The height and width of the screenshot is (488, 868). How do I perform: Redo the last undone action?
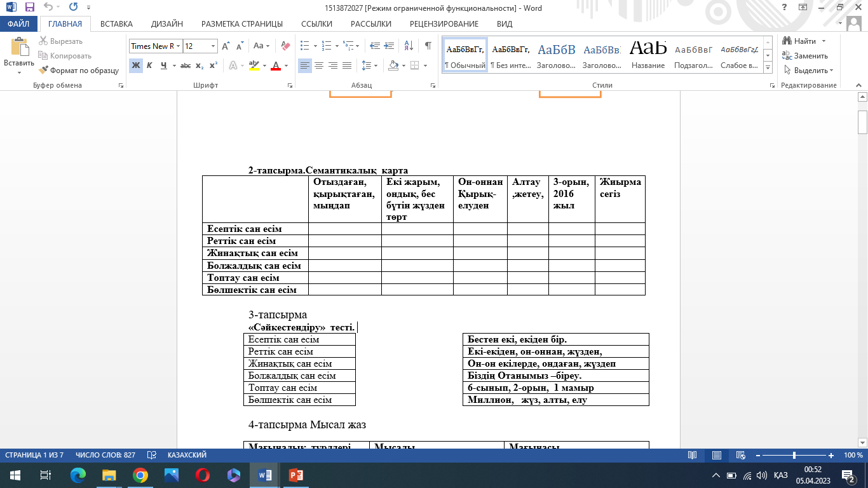[x=72, y=8]
